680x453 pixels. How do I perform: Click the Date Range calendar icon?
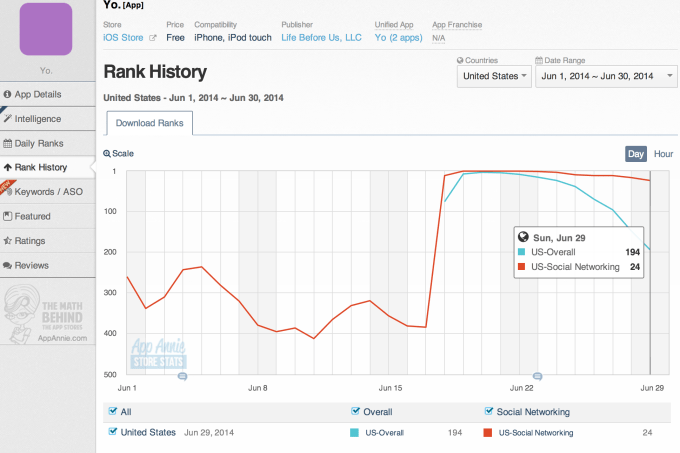539,60
